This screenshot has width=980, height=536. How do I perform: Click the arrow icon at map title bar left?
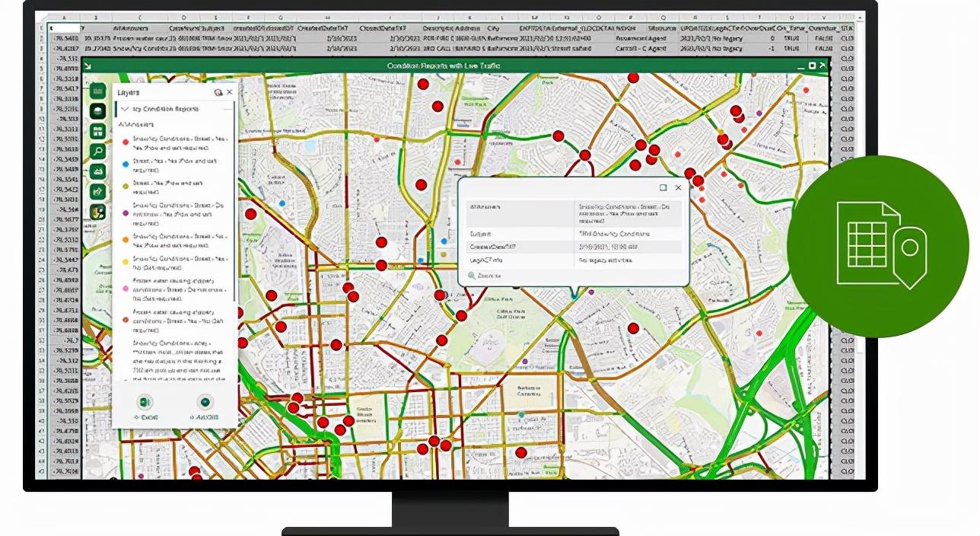88,67
